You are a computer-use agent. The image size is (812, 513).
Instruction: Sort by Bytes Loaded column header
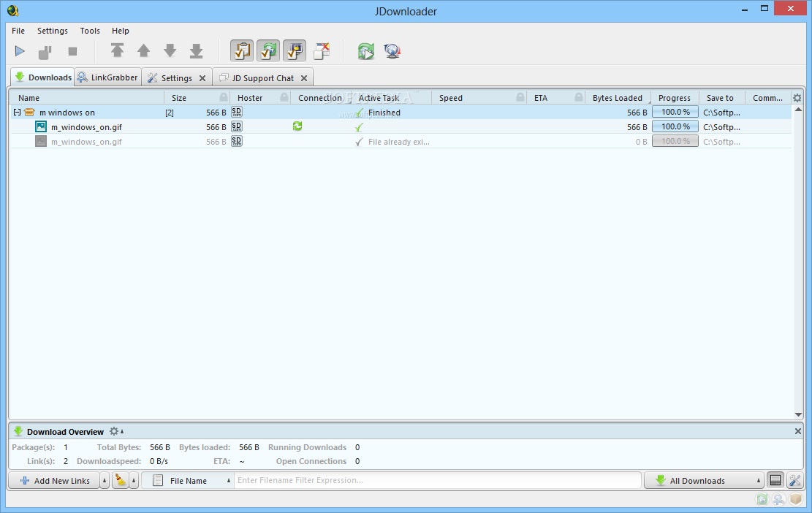click(618, 98)
